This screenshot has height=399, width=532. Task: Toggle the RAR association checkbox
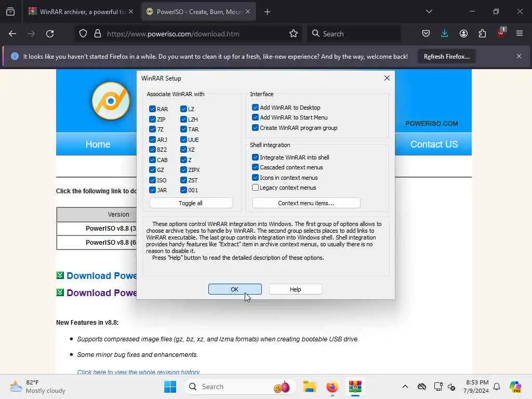tap(152, 109)
